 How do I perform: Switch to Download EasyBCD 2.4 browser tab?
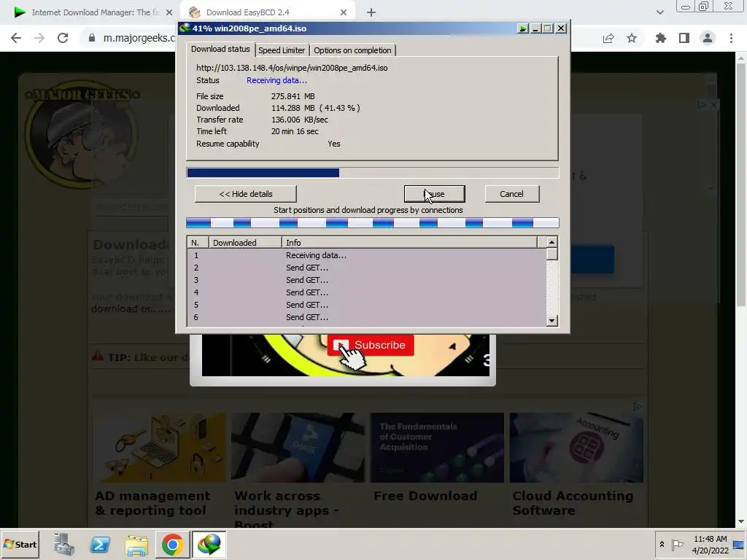[x=267, y=12]
